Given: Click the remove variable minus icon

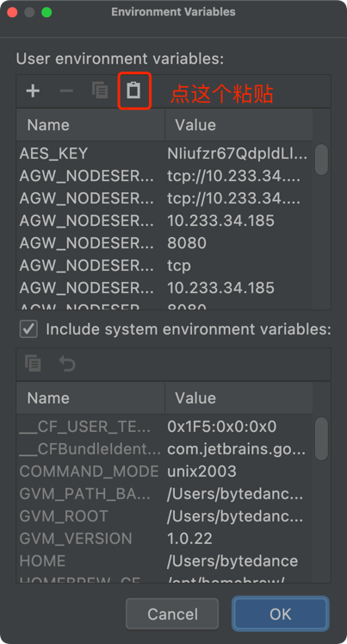Looking at the screenshot, I should click(66, 91).
